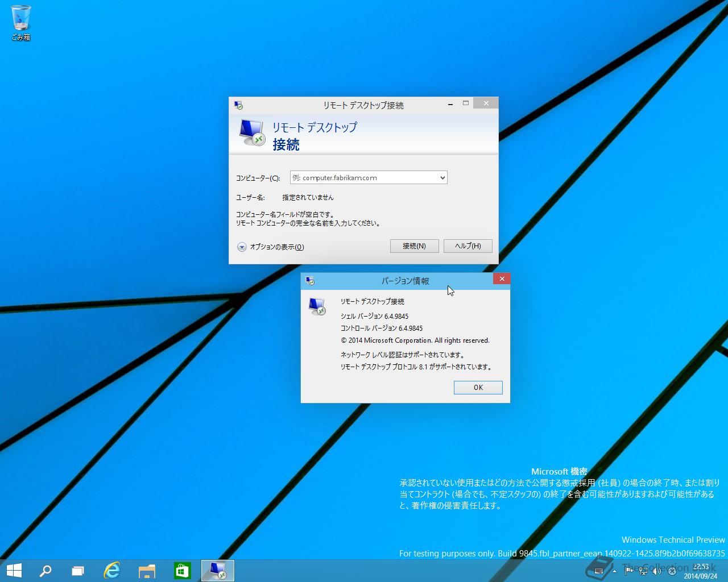Click the user name value 指定されていません
The height and width of the screenshot is (582, 728).
pos(308,197)
